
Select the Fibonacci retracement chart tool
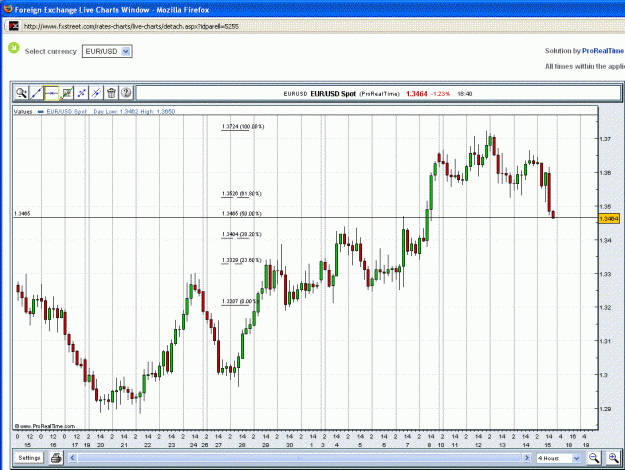point(67,93)
